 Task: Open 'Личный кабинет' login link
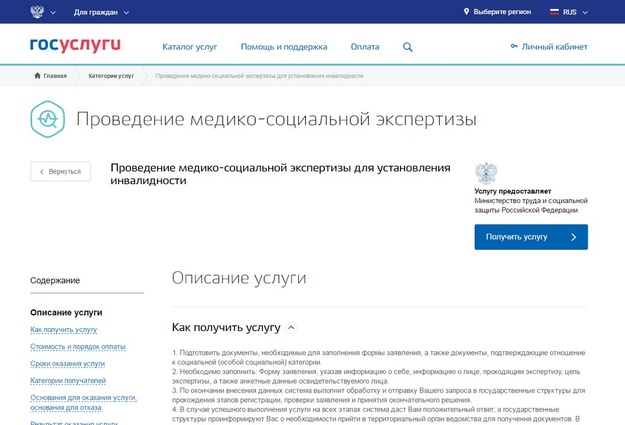tap(549, 47)
